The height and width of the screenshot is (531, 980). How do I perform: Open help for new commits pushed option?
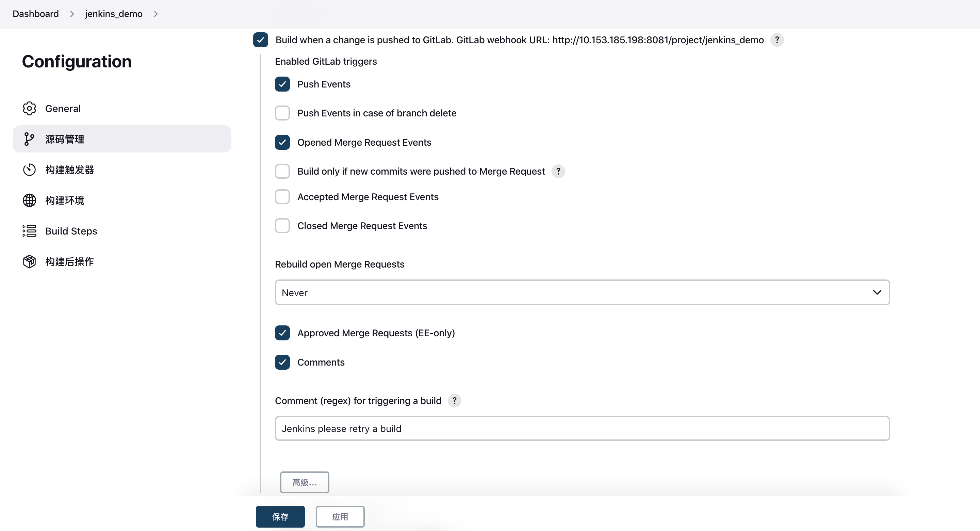[x=558, y=171]
